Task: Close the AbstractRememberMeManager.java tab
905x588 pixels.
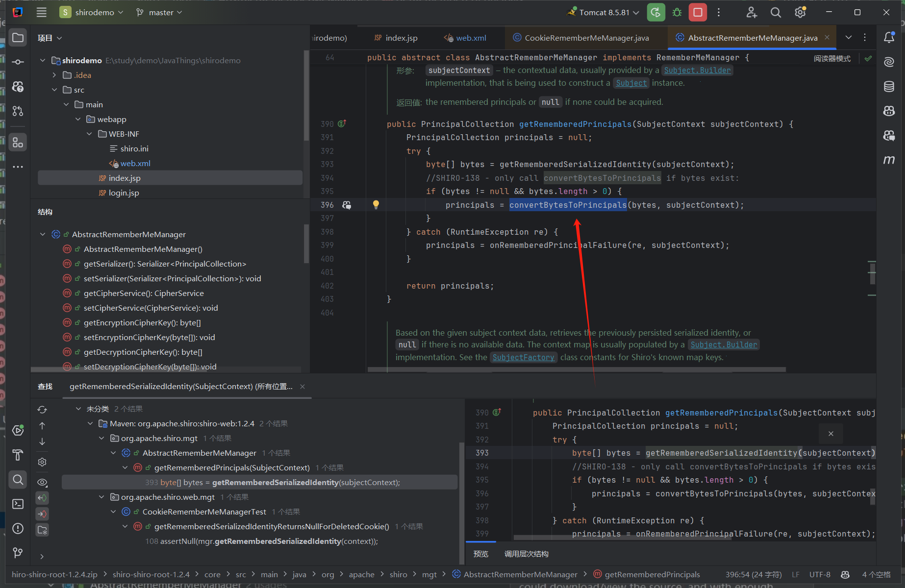Action: [827, 37]
